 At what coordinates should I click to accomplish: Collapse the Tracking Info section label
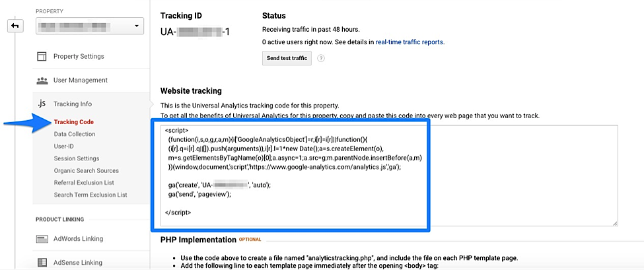point(73,104)
